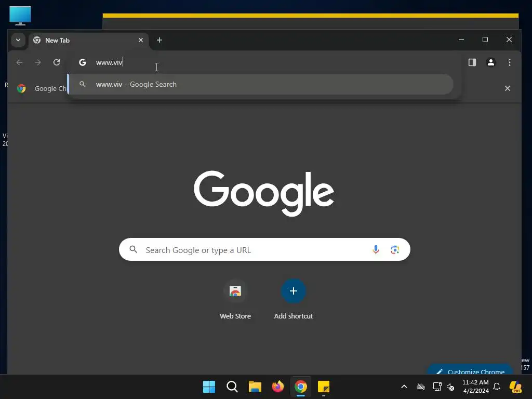
Task: Select the New Tab tab
Action: (x=89, y=41)
